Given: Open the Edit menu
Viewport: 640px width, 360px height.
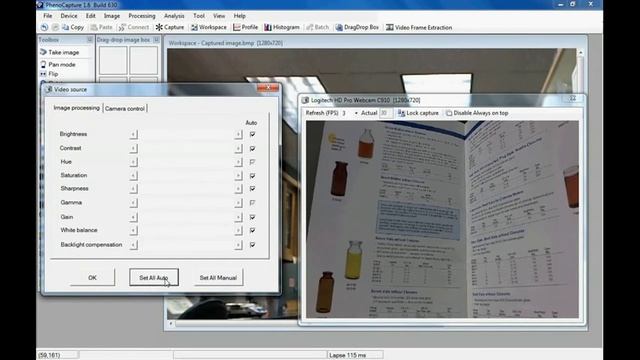Looking at the screenshot, I should click(x=91, y=16).
